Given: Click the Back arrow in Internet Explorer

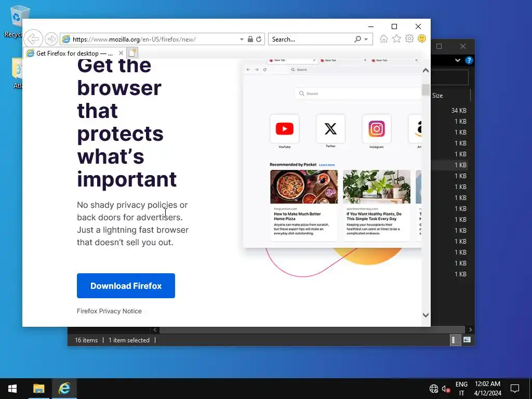Looking at the screenshot, I should [33, 38].
